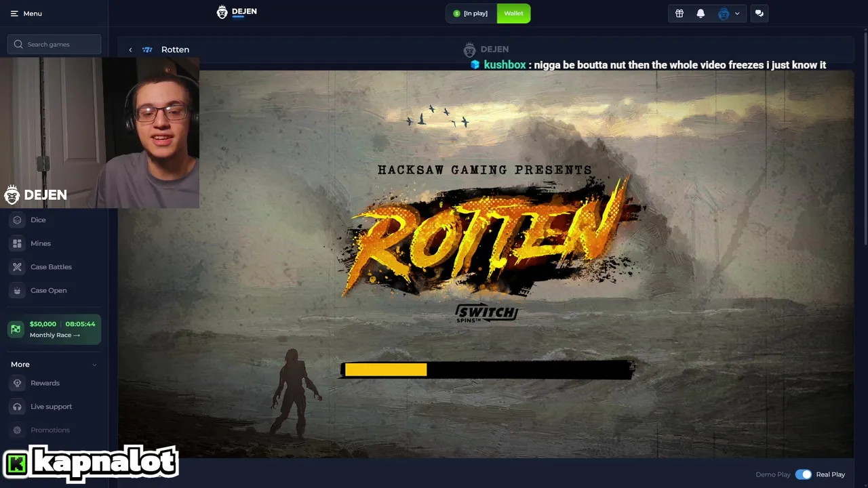Collapse the More section chevron
The width and height of the screenshot is (868, 488).
[x=94, y=365]
